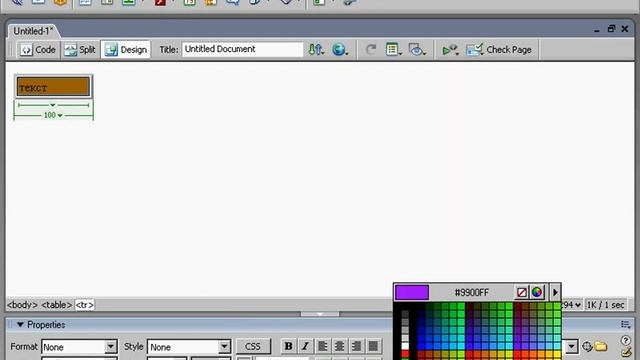Open the table width '100' menu

click(x=53, y=116)
